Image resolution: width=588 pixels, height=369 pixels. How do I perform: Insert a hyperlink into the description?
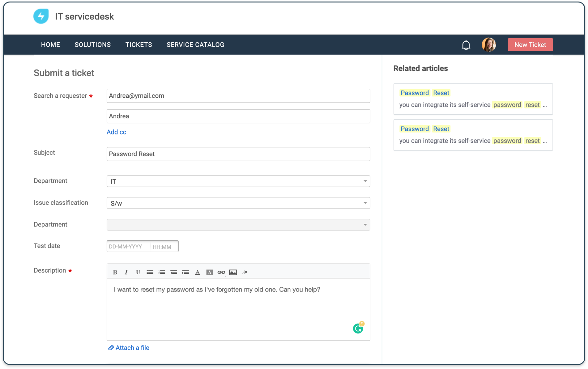[x=221, y=272]
